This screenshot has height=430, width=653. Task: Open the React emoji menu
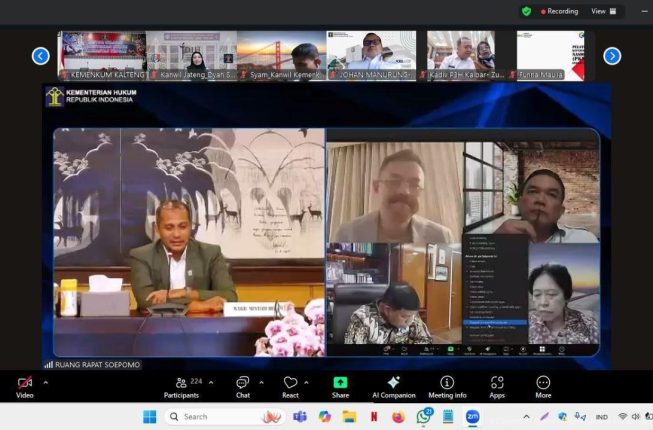pos(290,387)
